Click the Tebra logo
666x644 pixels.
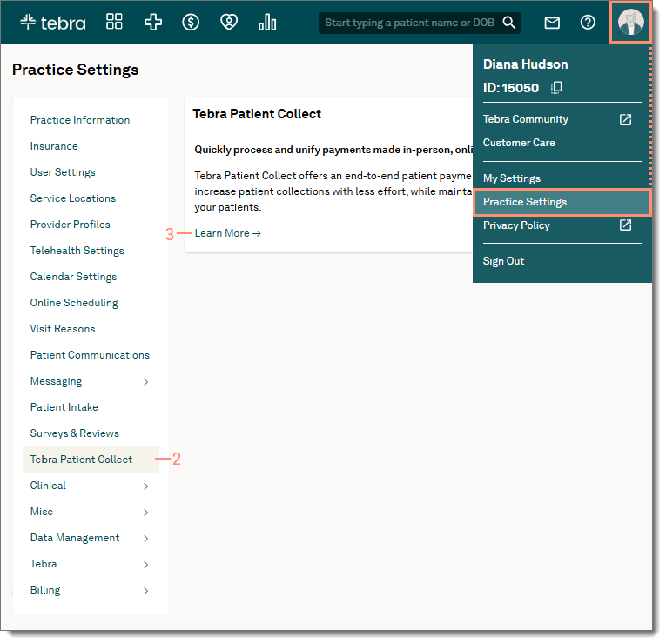52,23
